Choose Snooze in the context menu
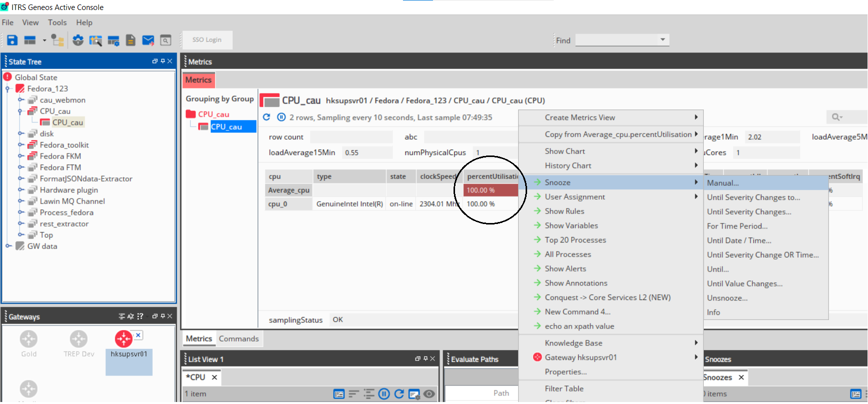868x404 pixels. (611, 182)
